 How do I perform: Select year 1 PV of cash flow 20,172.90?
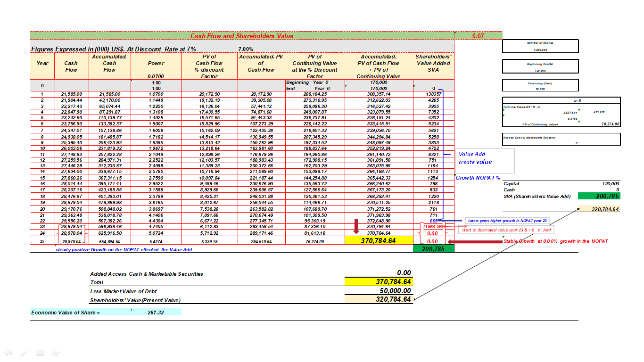click(209, 94)
